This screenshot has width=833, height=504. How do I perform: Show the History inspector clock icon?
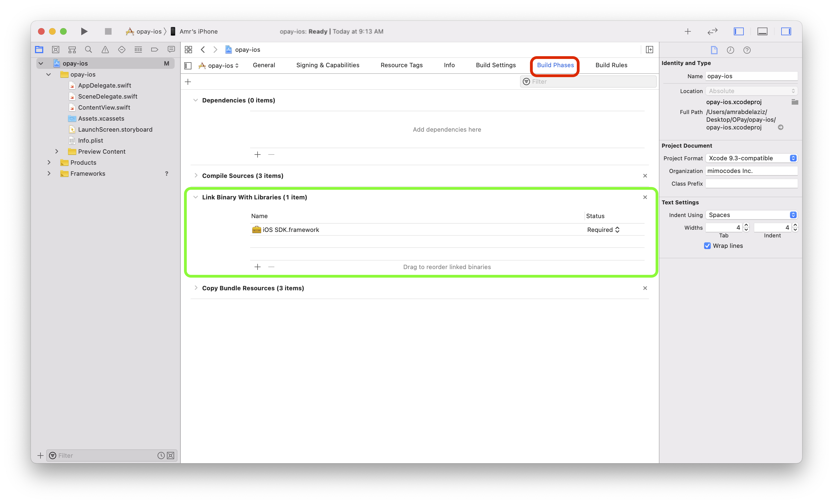coord(730,50)
